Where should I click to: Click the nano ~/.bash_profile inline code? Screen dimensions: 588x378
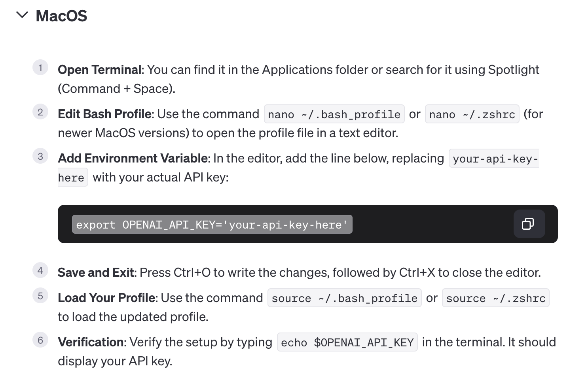pos(334,114)
